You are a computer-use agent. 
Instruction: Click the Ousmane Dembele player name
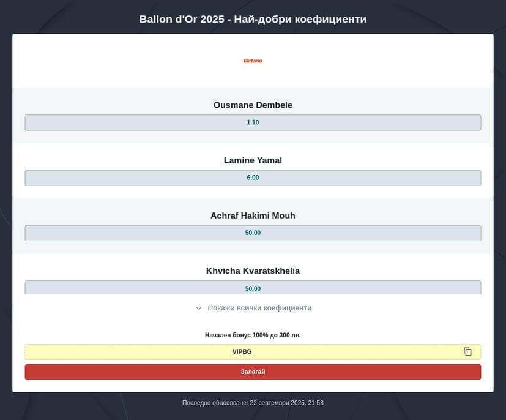point(253,105)
